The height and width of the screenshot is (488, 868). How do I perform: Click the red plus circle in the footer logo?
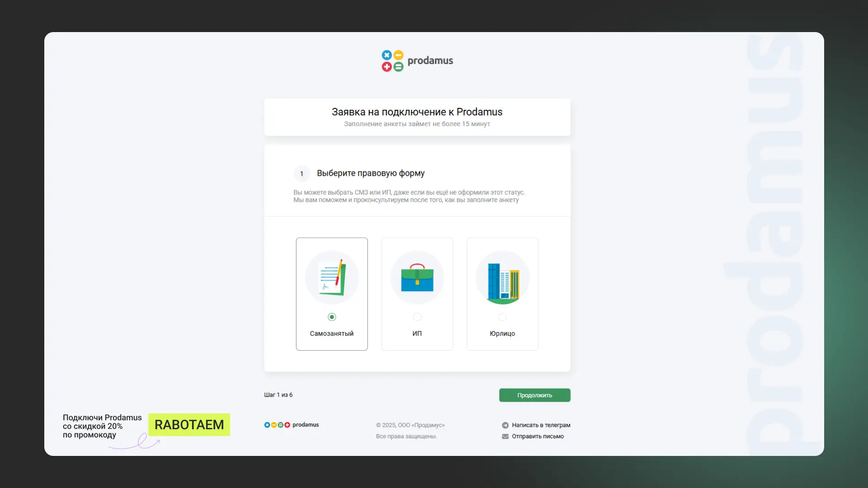tap(288, 425)
